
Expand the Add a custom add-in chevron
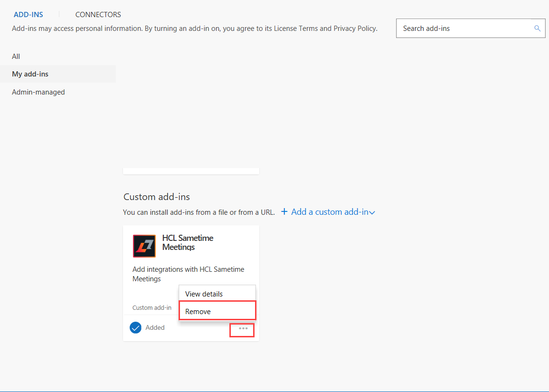coord(372,213)
